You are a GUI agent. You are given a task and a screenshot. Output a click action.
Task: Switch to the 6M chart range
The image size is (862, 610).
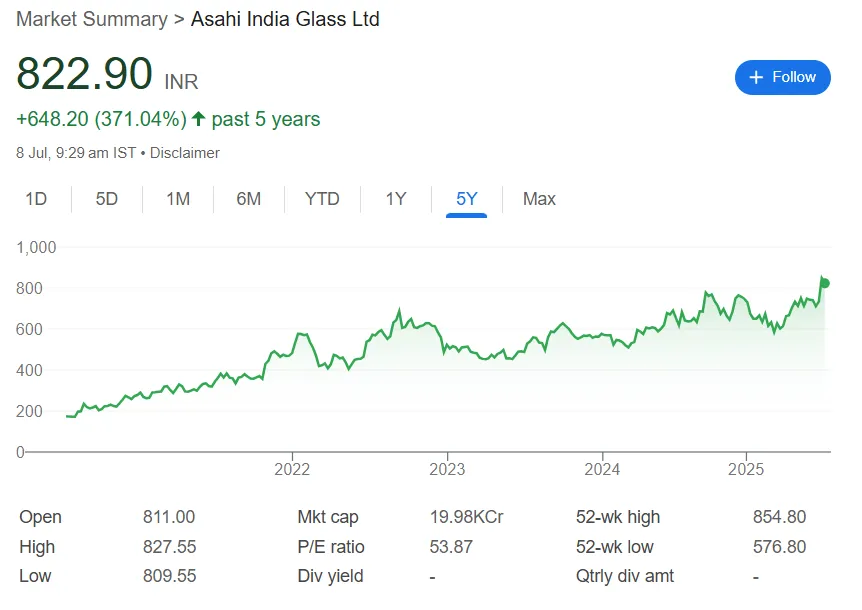[249, 199]
